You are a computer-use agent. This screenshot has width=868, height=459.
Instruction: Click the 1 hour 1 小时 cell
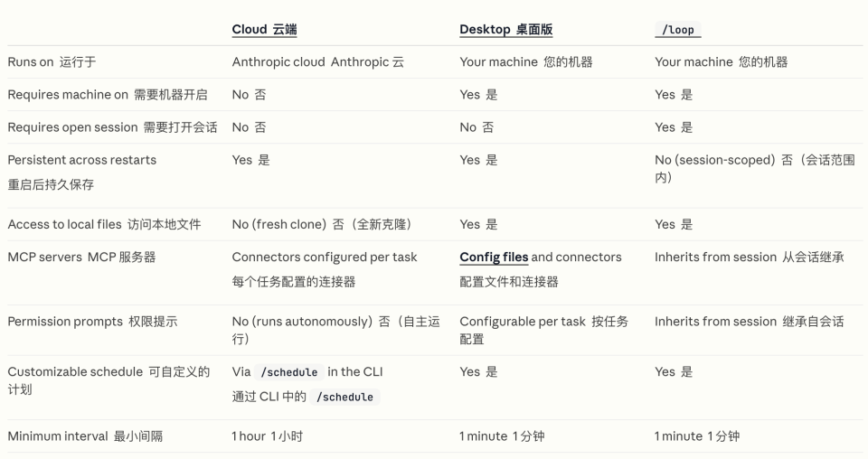(x=267, y=436)
